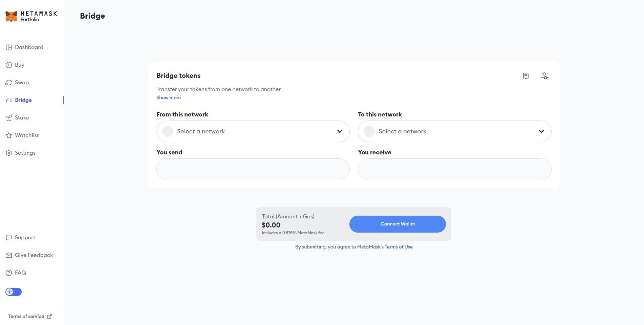
Task: Open Settings from sidebar
Action: (25, 153)
